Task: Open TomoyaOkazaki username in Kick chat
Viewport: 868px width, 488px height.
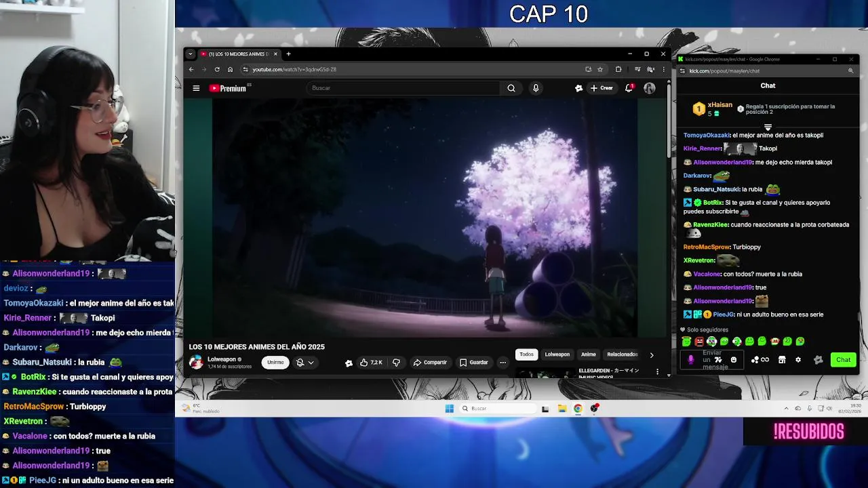Action: click(707, 135)
